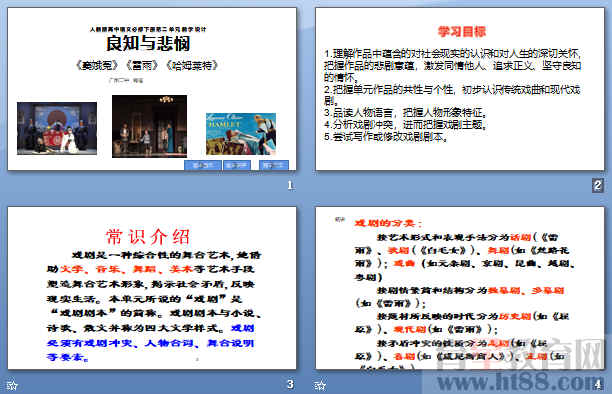Select slide 1 titled 良知与悲悯
The image size is (612, 394).
click(x=152, y=89)
